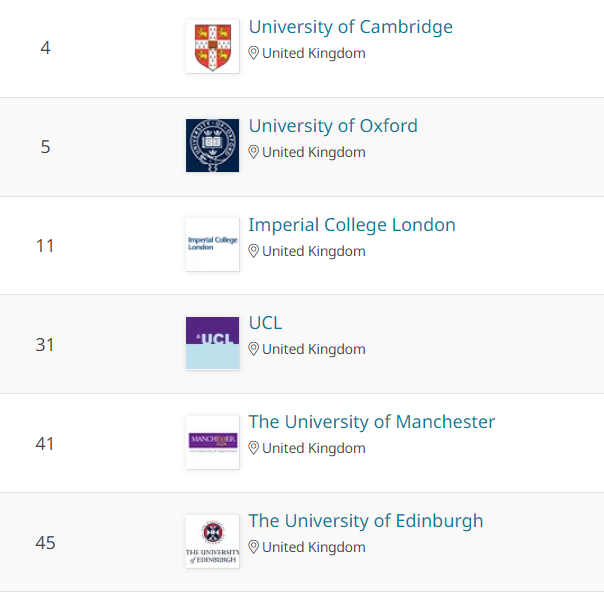Open The University of Manchester link
The height and width of the screenshot is (592, 604).
pos(372,422)
